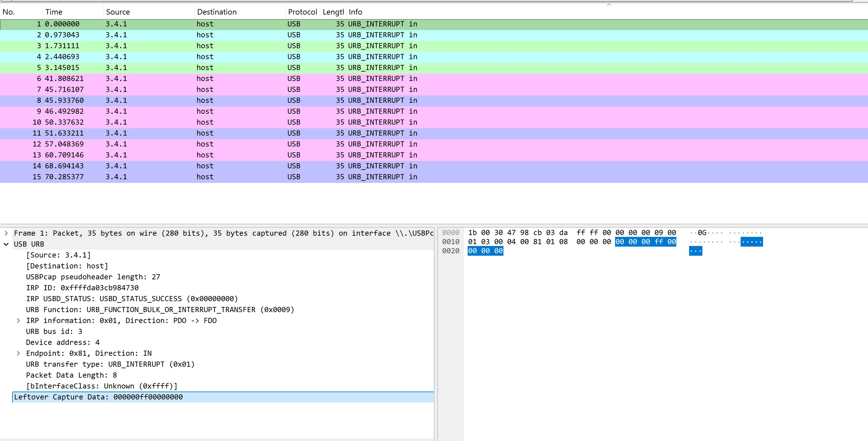Select the Packet Data Length field
The height and width of the screenshot is (441, 868).
click(x=72, y=375)
